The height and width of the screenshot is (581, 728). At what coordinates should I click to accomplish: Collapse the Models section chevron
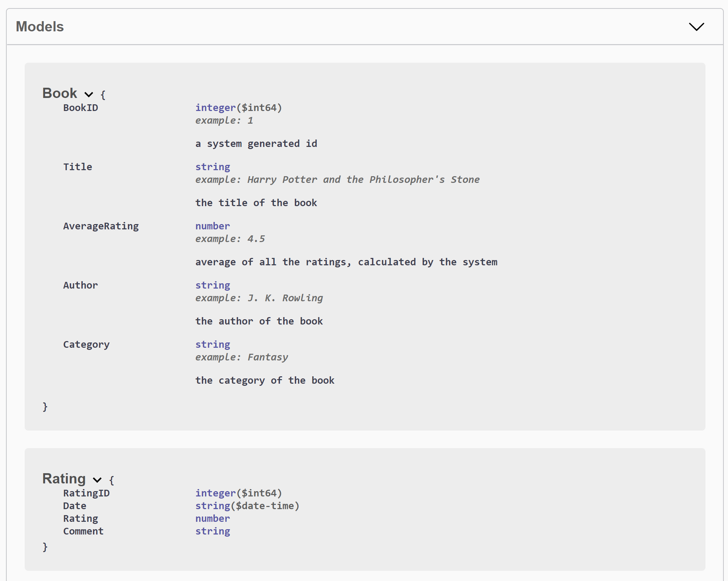pyautogui.click(x=696, y=27)
